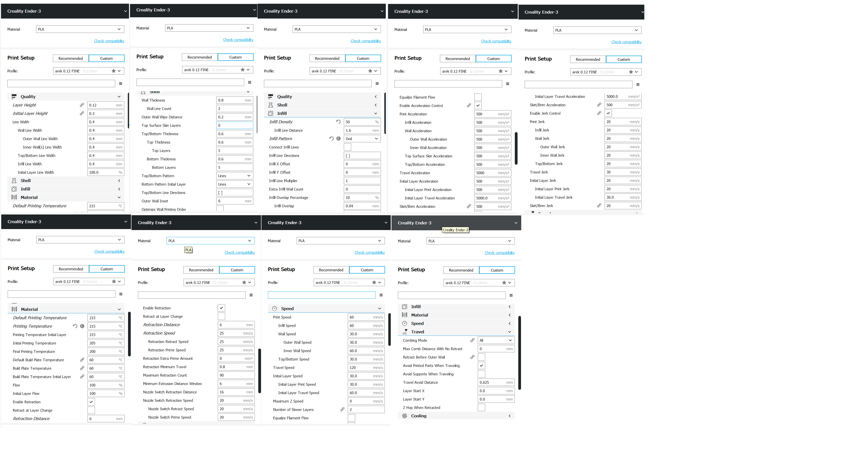This screenshot has height=468, width=868.
Task: Open the Infill Pattern Grid dropdown
Action: (362, 138)
